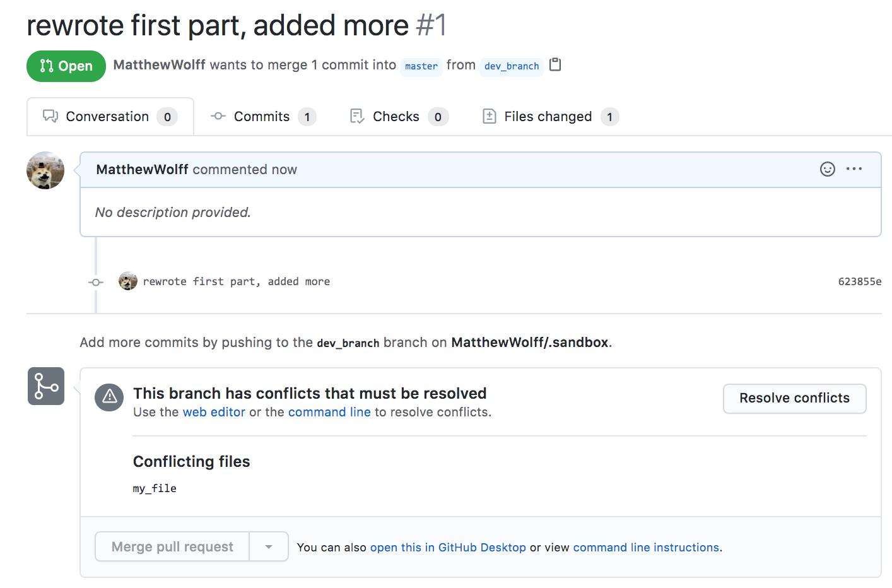Screen dimensions: 892x588
Task: Click the alert triangle icon in conflict warning
Action: tap(109, 397)
